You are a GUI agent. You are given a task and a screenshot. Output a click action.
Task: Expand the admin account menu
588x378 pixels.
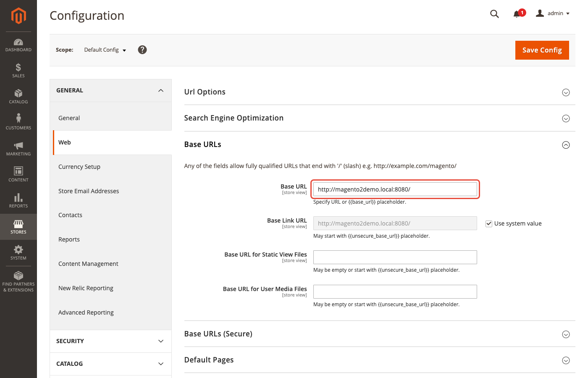tap(552, 13)
